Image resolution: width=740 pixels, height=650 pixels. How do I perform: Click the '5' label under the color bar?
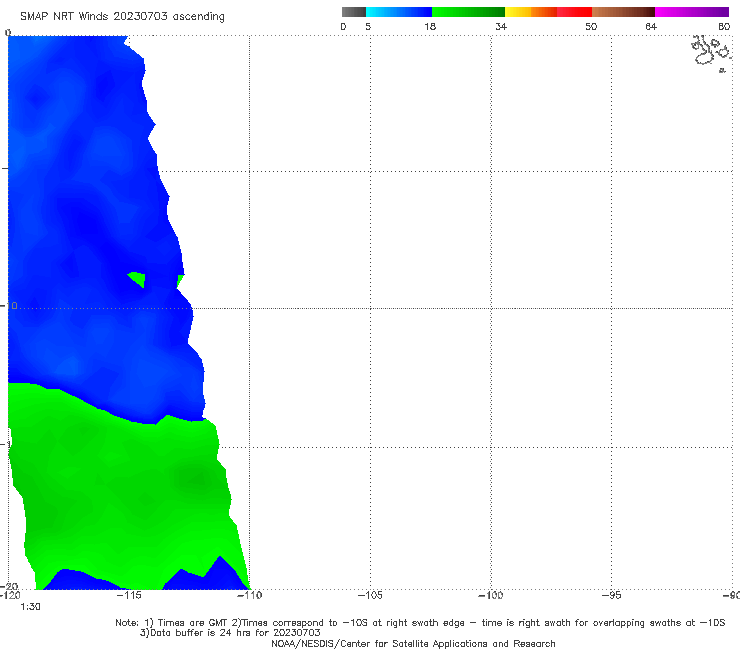(x=368, y=27)
